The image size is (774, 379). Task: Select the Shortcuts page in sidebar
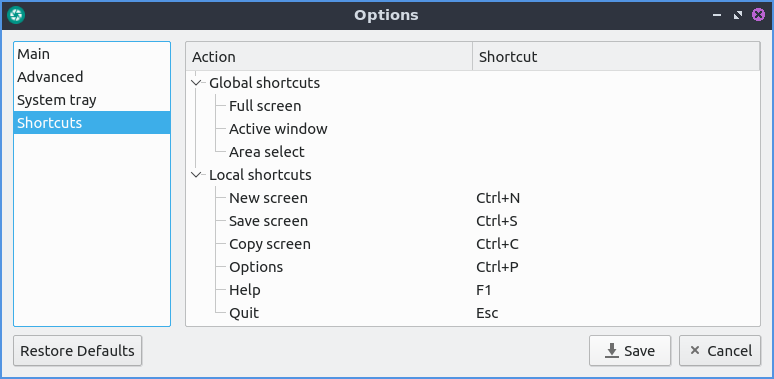[x=92, y=123]
